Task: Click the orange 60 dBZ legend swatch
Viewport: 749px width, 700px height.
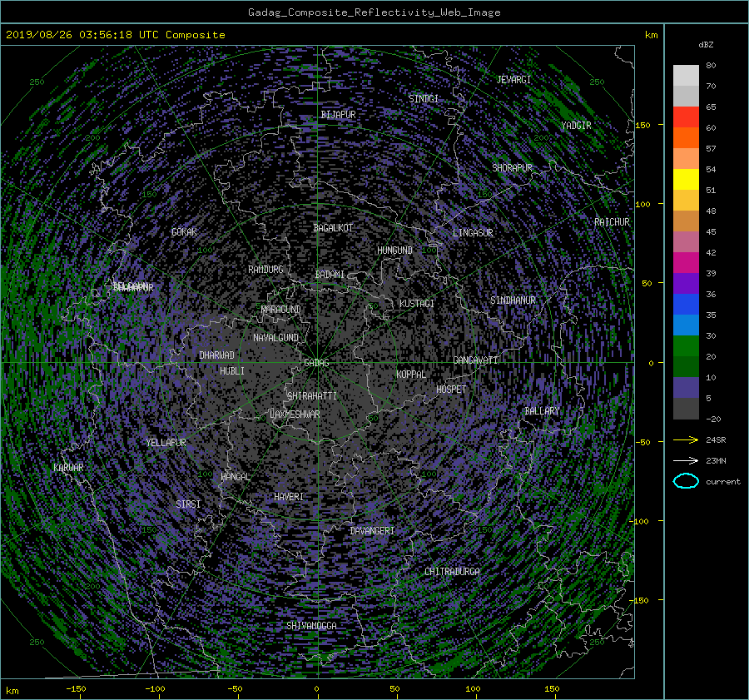Action: [x=686, y=137]
